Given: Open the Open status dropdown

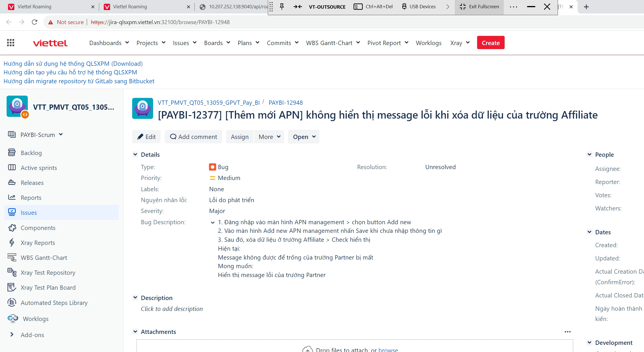Looking at the screenshot, I should click(304, 137).
